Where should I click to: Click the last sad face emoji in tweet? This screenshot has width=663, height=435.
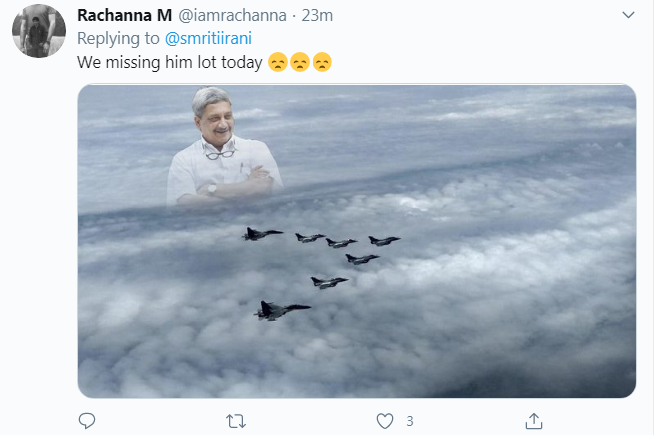tap(322, 63)
